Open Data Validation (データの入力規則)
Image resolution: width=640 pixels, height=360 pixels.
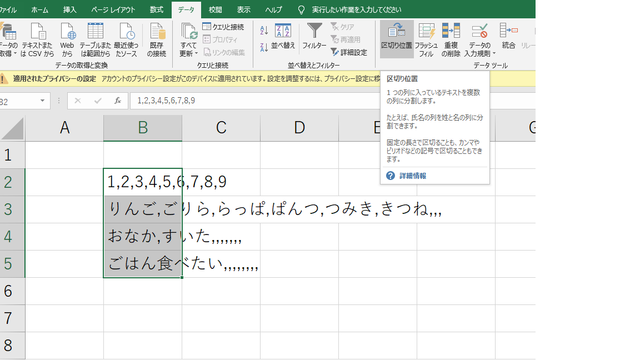click(x=479, y=39)
